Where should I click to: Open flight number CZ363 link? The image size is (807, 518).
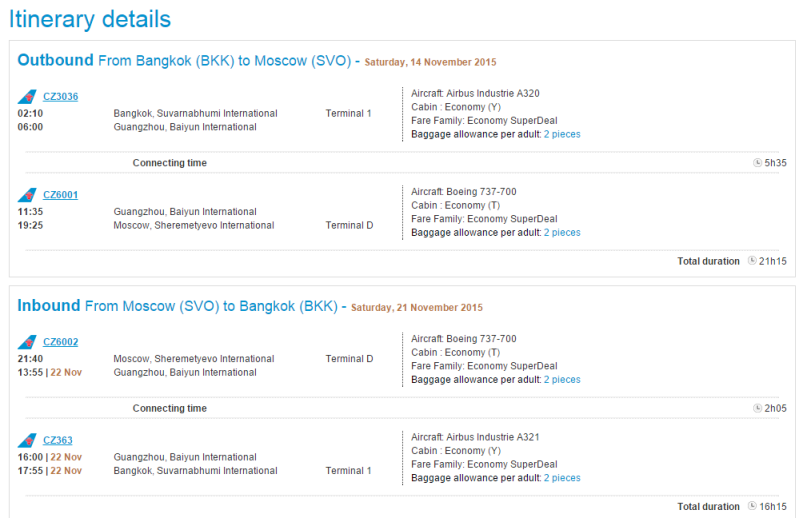[58, 440]
